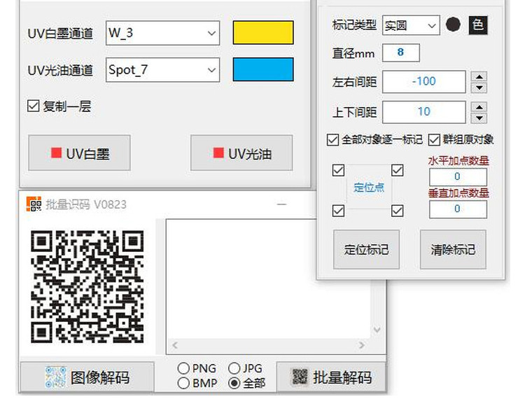Screen dimensions: 525x420
Task: Select the 全部 radio button
Action: click(234, 383)
